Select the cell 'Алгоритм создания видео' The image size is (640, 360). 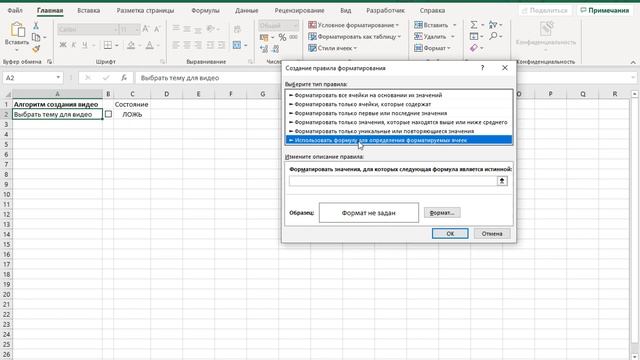[57, 104]
